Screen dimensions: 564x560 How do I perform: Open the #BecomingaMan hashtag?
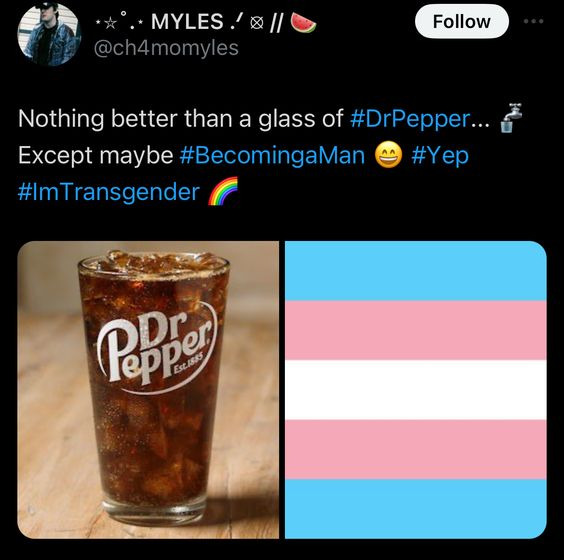(272, 155)
